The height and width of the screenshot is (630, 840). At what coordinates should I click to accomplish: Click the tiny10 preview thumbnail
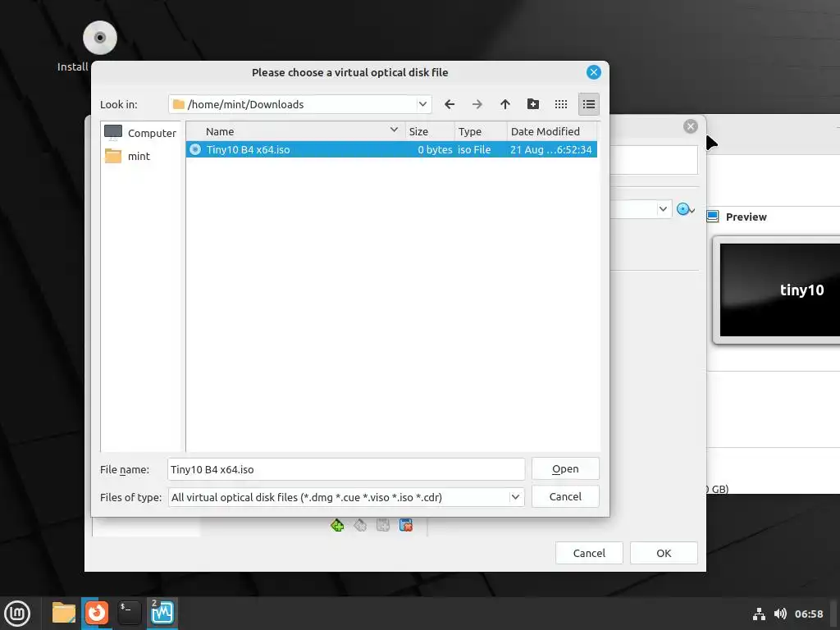(x=779, y=290)
